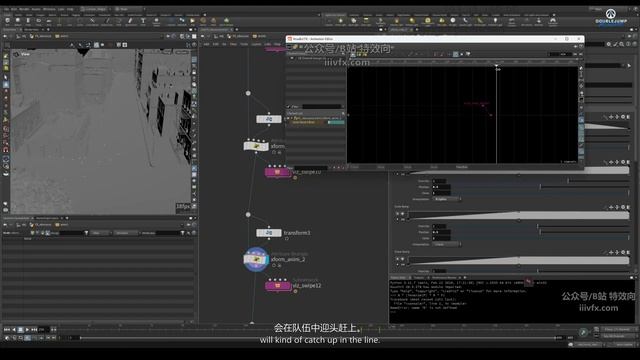Click the second ramp gradient bar
Image resolution: width=640 pixels, height=360 pixels.
518,216
